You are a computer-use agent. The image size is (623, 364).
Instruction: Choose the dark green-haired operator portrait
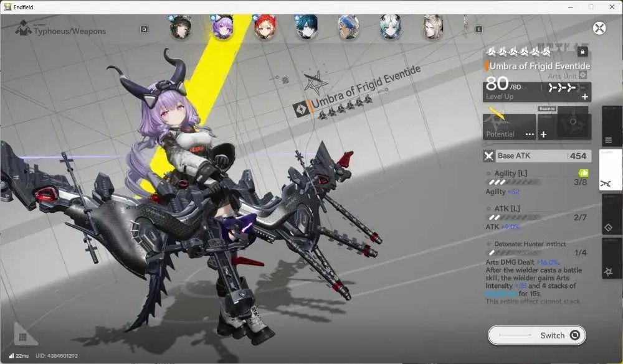point(181,27)
